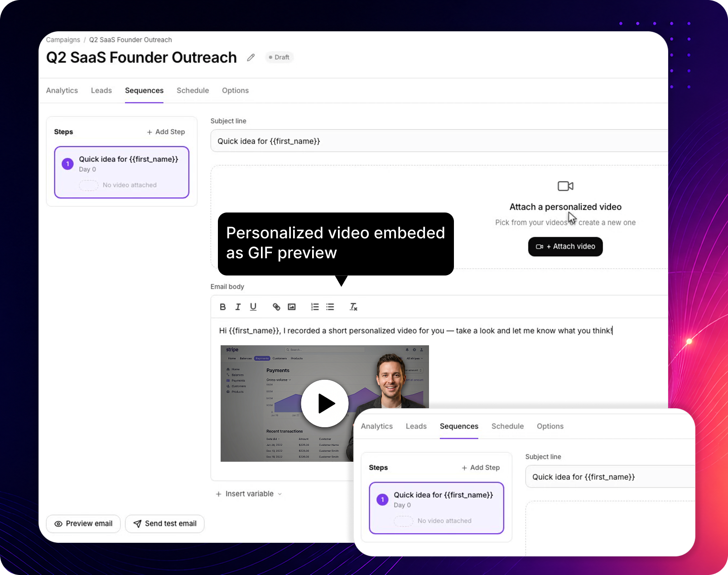Open Leads tab in the overlay card
Viewport: 728px width, 575px height.
point(416,426)
